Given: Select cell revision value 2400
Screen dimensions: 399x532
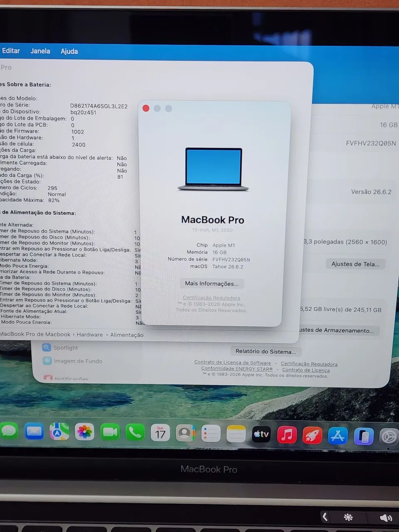Looking at the screenshot, I should [78, 145].
